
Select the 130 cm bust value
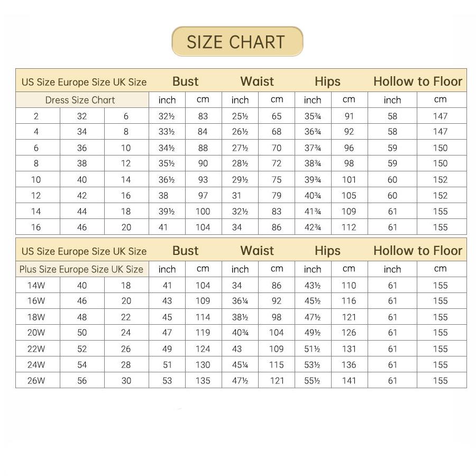203,365
